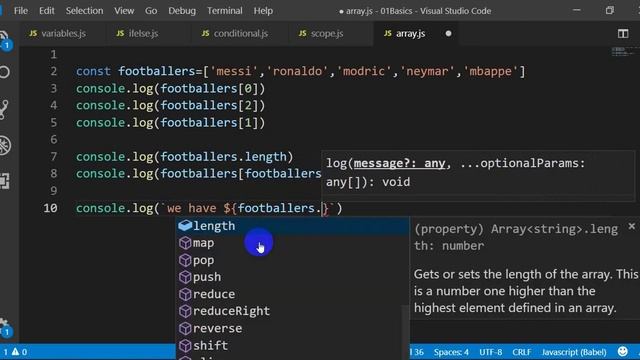Click the word footballers on line 2

(x=157, y=71)
